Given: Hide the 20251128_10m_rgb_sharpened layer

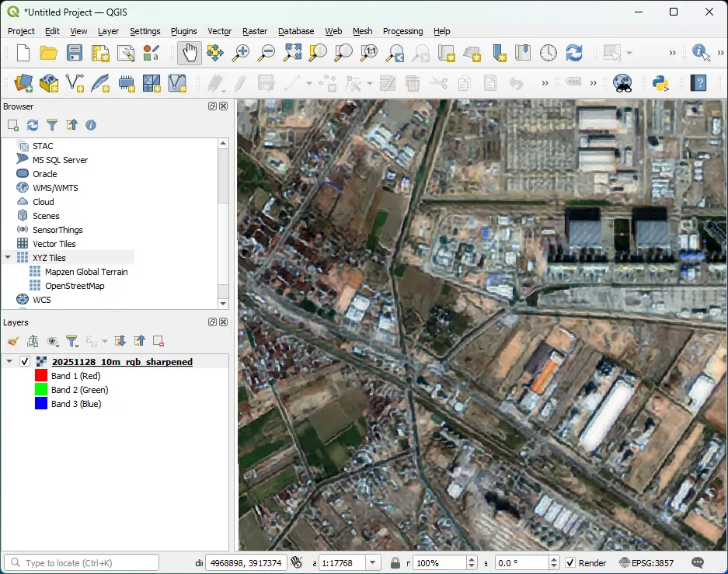Looking at the screenshot, I should point(24,361).
